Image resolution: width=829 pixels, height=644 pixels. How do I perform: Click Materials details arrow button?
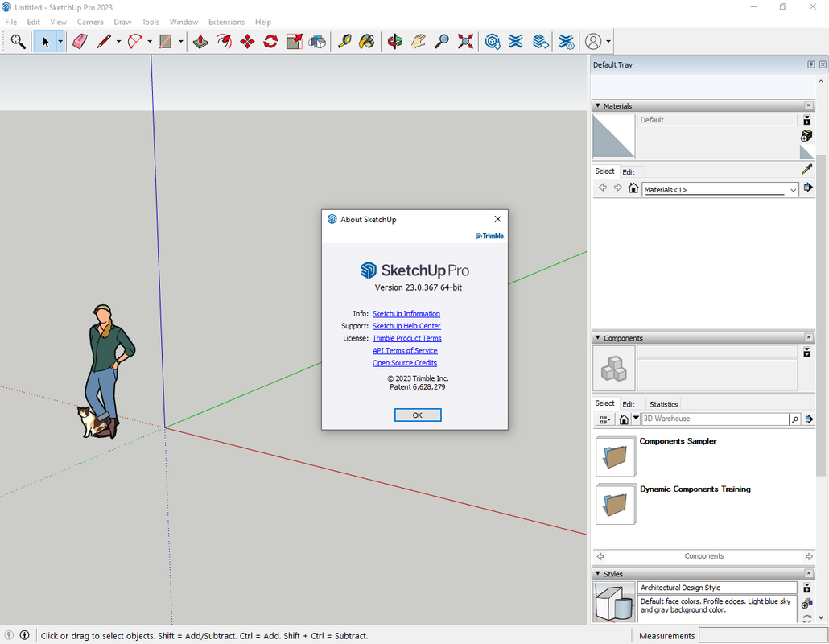(807, 188)
